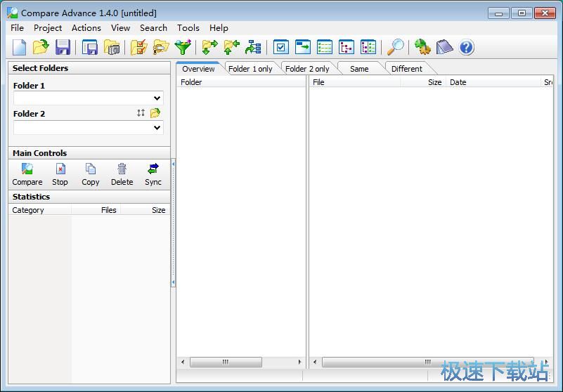
Task: Click the Delete trash can icon
Action: (122, 174)
